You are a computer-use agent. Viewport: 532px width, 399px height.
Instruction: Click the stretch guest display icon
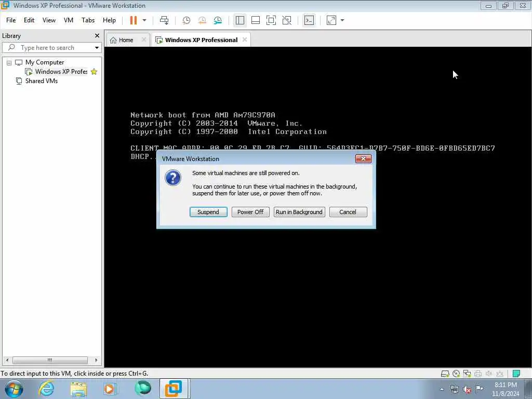click(x=331, y=20)
